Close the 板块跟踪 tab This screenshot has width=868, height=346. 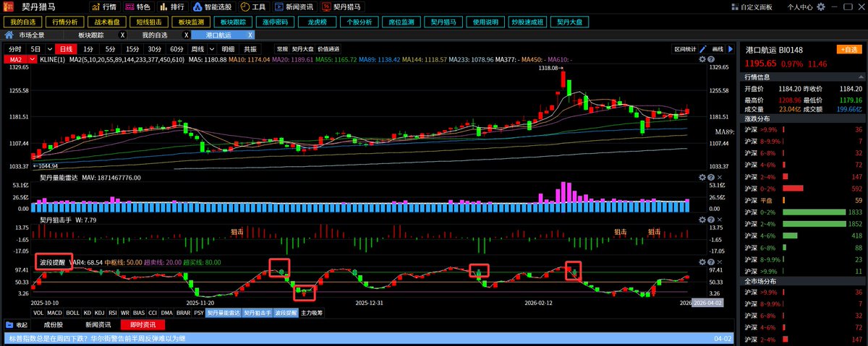coord(122,35)
